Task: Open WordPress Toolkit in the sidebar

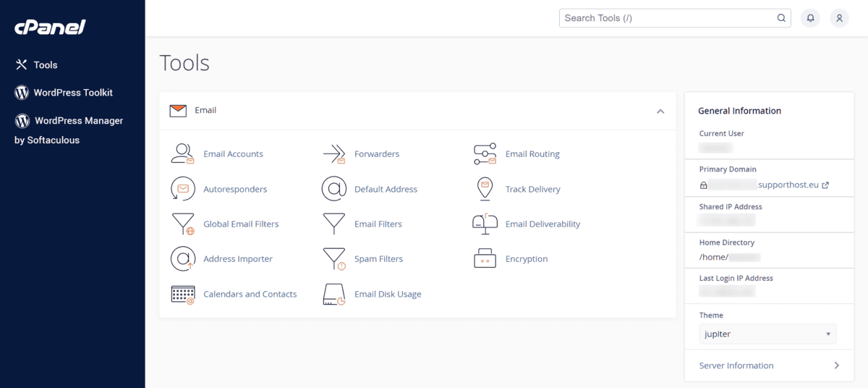Action: coord(72,93)
